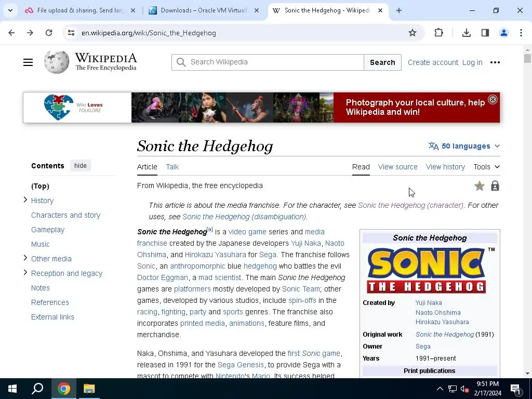Click the Doctor Eggman link
The height and width of the screenshot is (399, 532).
163,277
